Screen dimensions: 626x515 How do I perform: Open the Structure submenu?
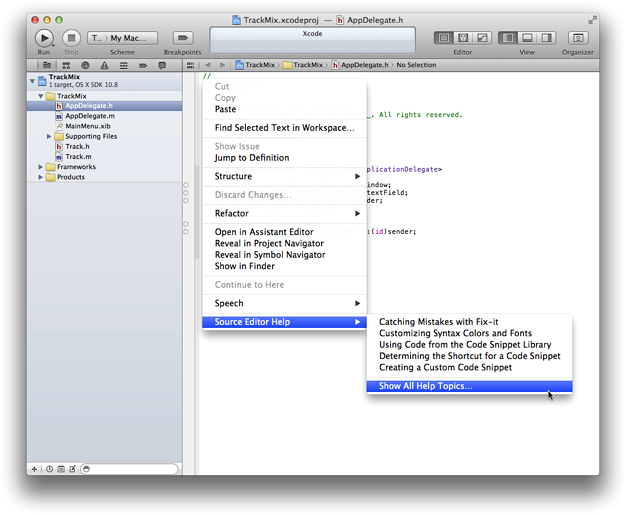click(284, 176)
